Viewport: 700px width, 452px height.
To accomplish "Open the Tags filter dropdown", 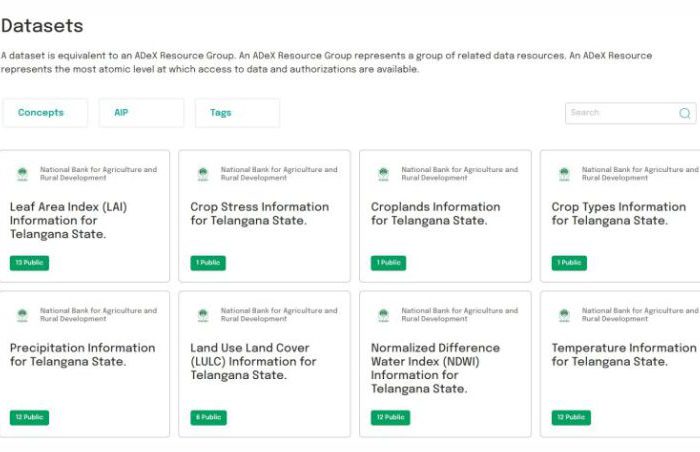I will tap(237, 113).
